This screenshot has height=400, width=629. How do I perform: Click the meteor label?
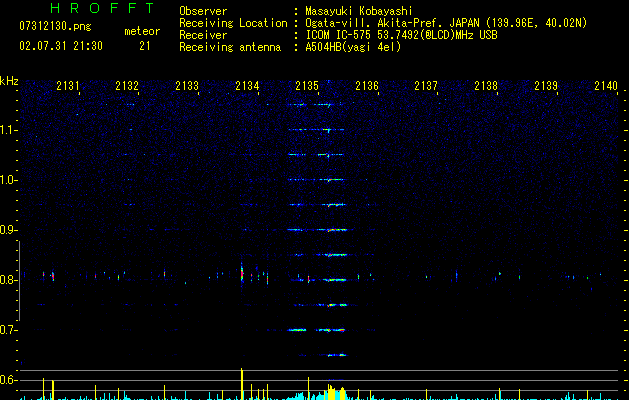[142, 31]
